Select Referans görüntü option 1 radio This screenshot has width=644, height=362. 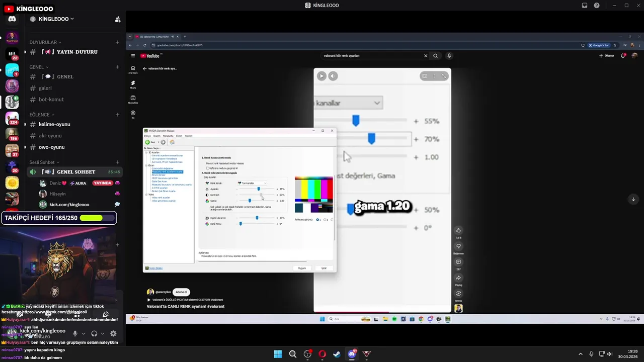317,220
